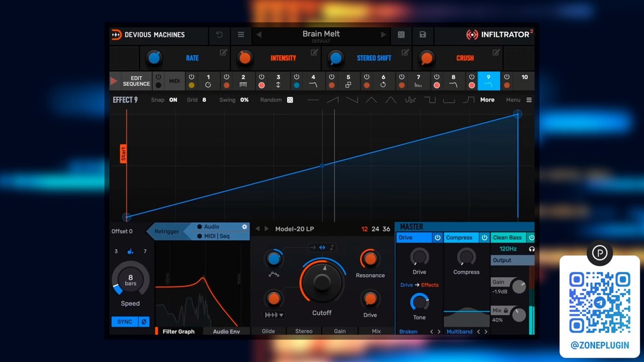Select previous drive type before Broken
644x362 pixels.
[x=431, y=332]
